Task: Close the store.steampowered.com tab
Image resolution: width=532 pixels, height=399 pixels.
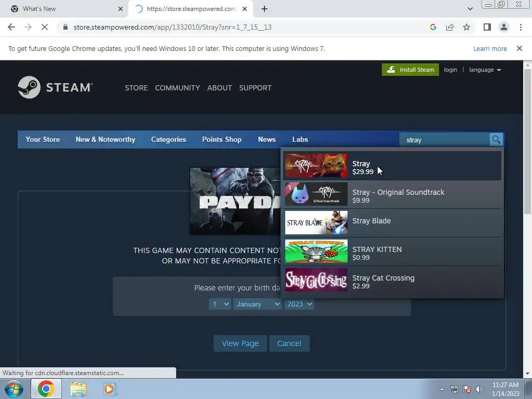Action: coord(245,9)
